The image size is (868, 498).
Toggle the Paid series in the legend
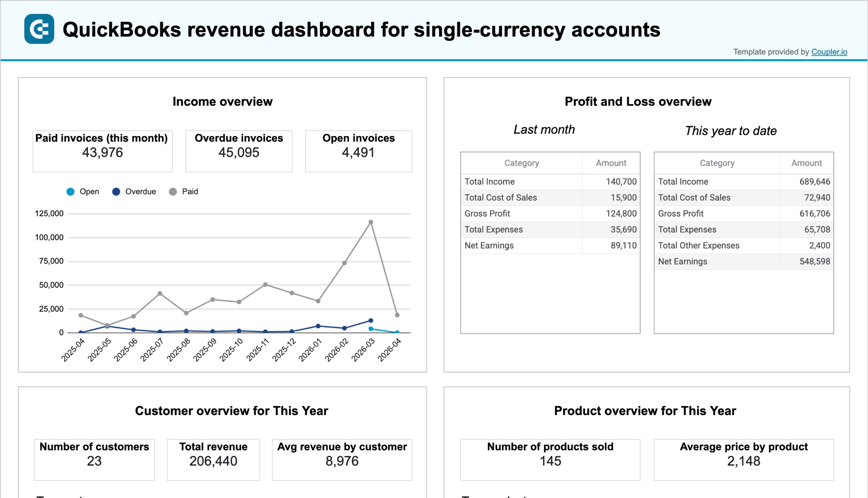[183, 192]
